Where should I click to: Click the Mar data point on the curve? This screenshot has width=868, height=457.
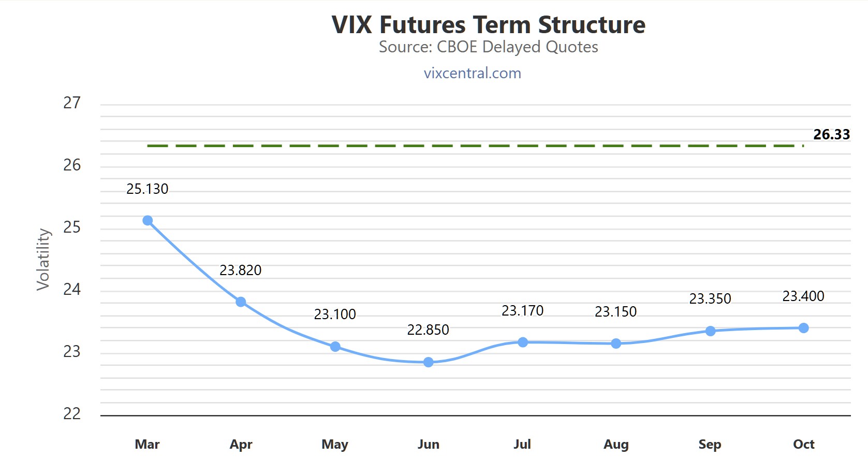click(x=148, y=221)
